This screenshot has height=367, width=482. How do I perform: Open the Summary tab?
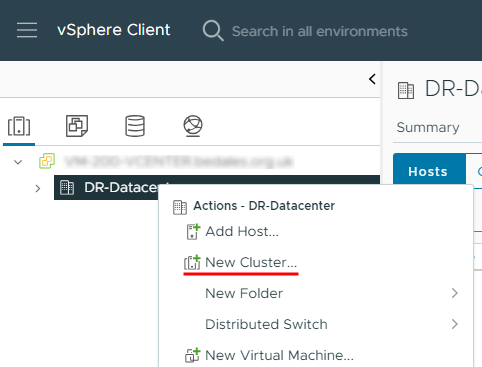tap(428, 128)
